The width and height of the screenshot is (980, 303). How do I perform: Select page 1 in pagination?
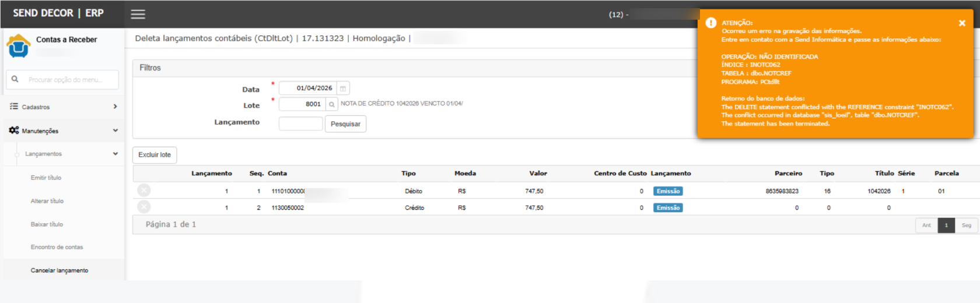(x=946, y=225)
